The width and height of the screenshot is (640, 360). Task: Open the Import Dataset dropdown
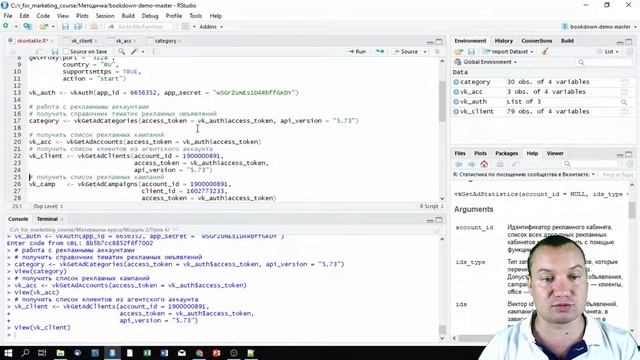pos(508,52)
